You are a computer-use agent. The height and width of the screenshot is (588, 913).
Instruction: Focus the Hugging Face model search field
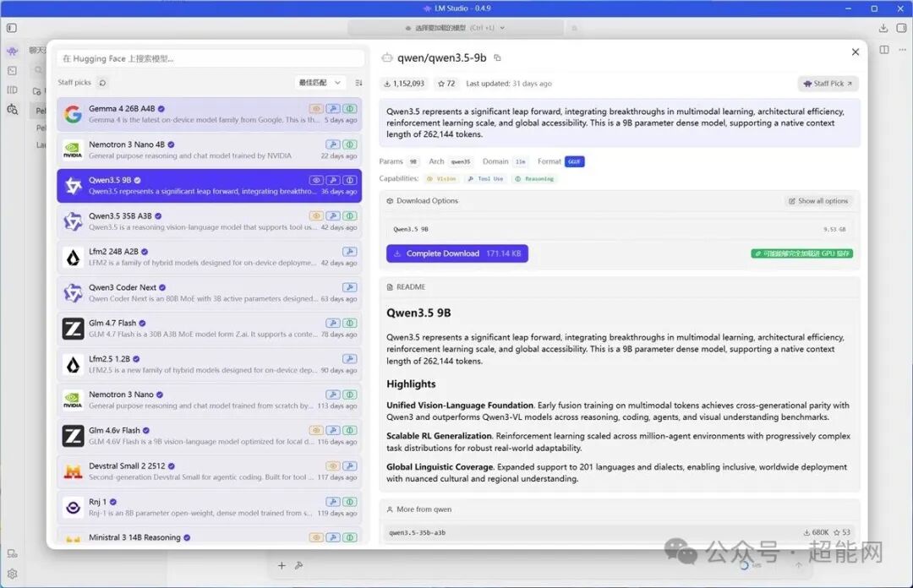tap(210, 59)
